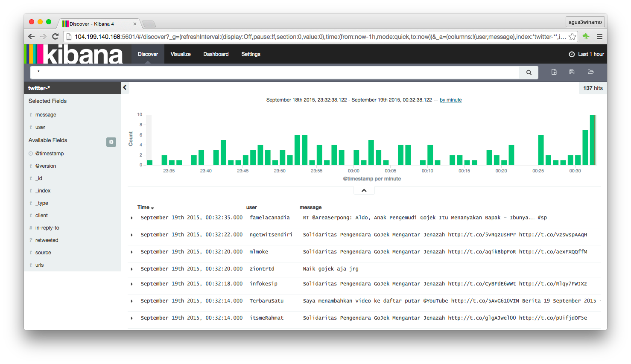Open the Chrome hamburger menu
The image size is (631, 364).
(x=599, y=37)
